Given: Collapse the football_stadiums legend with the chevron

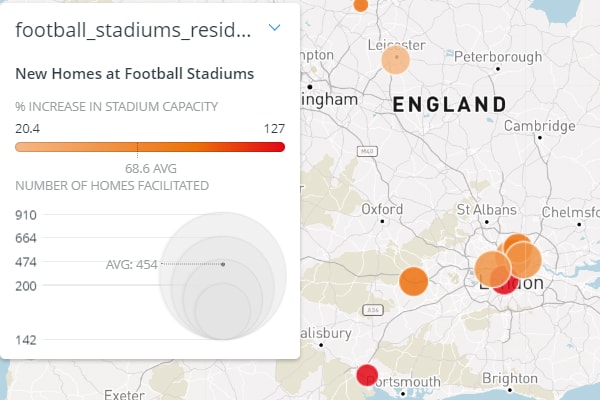Looking at the screenshot, I should tap(274, 28).
